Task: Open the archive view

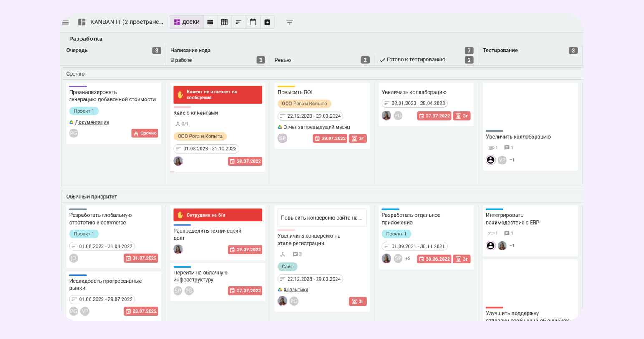Action: point(267,22)
